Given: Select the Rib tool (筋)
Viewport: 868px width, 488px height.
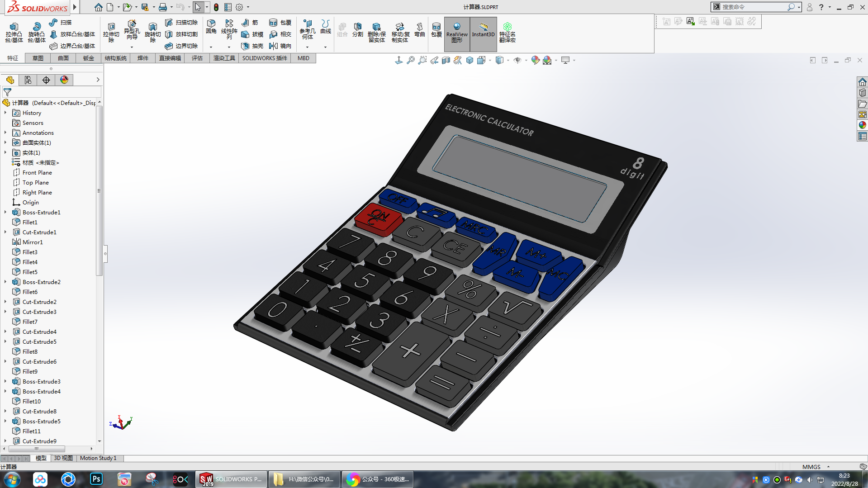Looking at the screenshot, I should 250,22.
